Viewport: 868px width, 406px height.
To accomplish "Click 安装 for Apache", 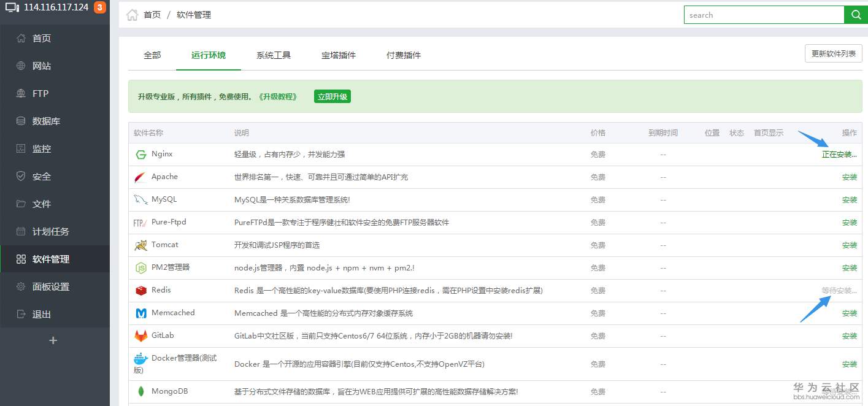I will (x=850, y=177).
